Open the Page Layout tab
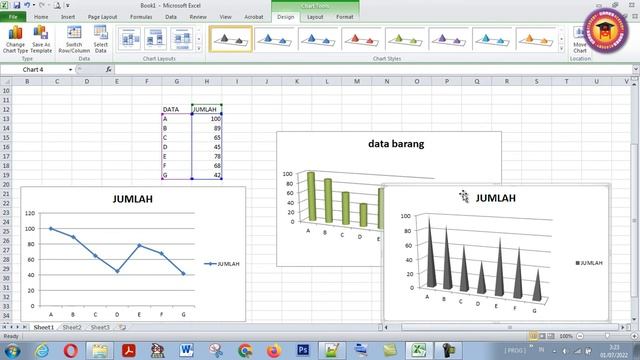Viewport: 640px width, 360px height. click(x=102, y=17)
